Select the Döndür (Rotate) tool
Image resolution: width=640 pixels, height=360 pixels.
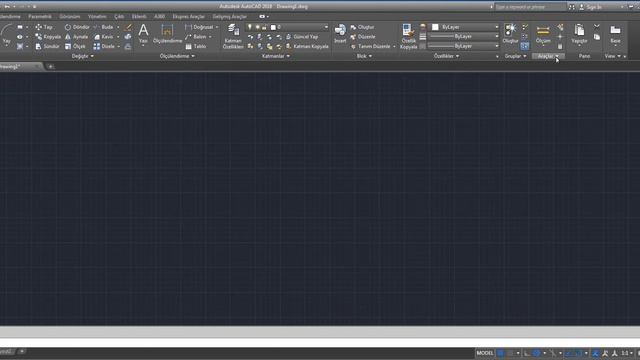(77, 27)
